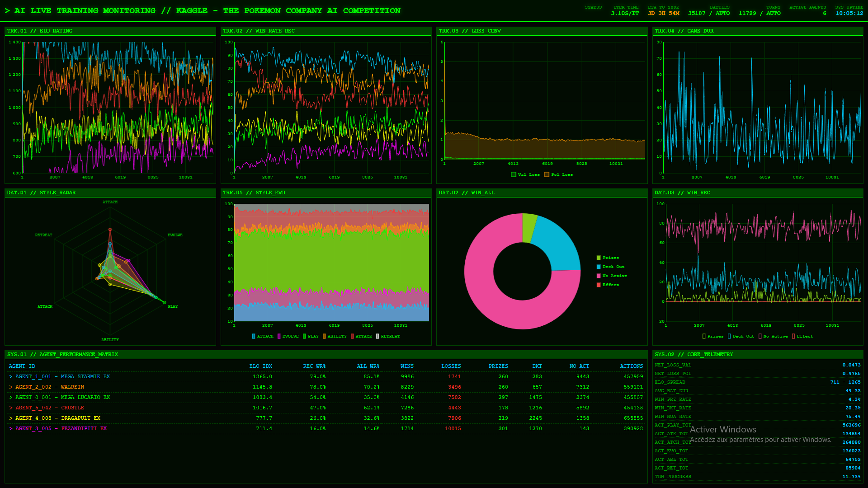
Task: Click the TRK.01 // ELO_RATING panel title
Action: [x=40, y=31]
